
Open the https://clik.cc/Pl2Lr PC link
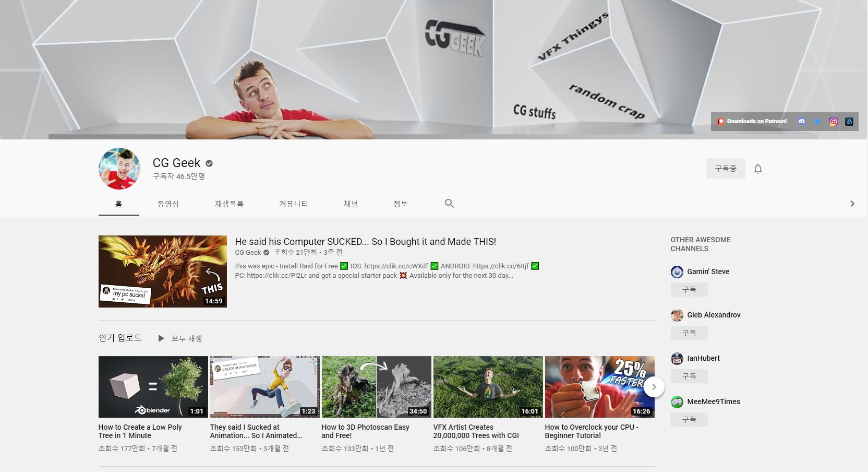[x=276, y=276]
